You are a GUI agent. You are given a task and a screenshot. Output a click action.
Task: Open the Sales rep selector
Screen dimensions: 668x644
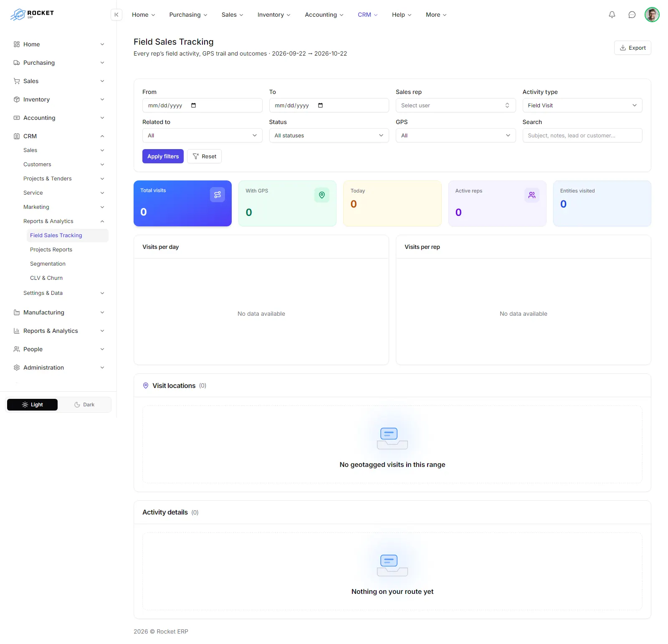[x=455, y=105]
